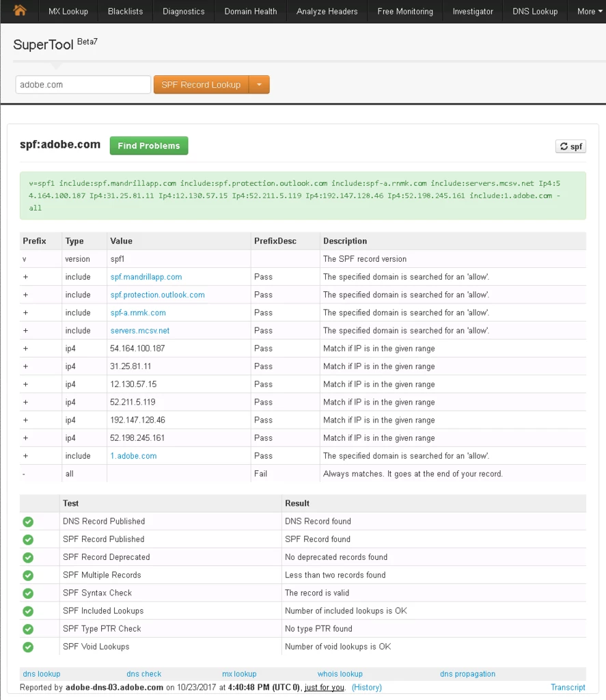Click the Description column header
Viewport: 606px width, 700px height.
pyautogui.click(x=345, y=241)
